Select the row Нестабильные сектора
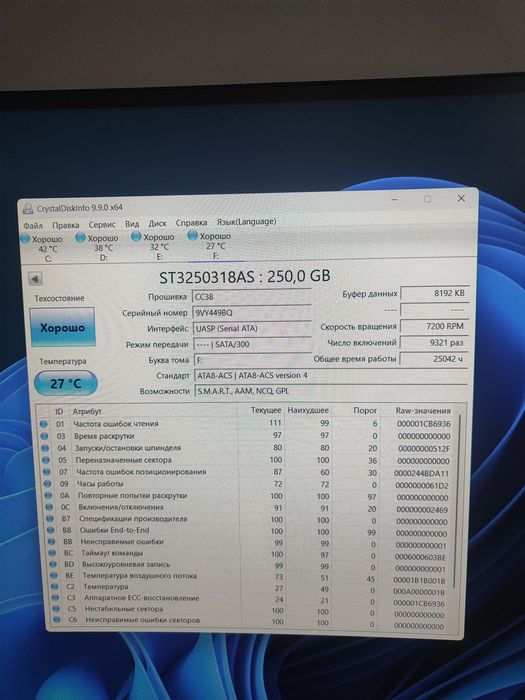Viewport: 525px width, 700px height. coord(249,611)
